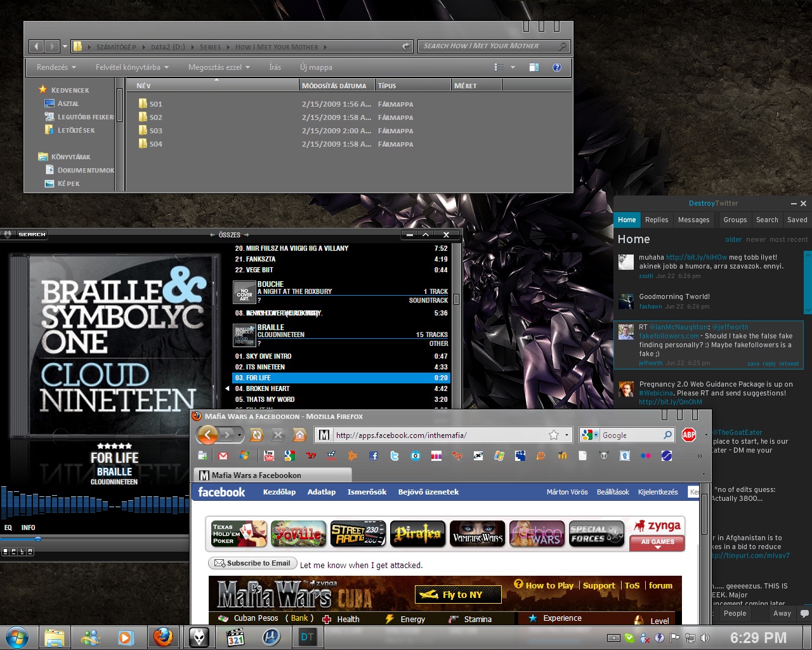The height and width of the screenshot is (650, 812).
Task: Open the Facebook bookmark in Firefox toolbar
Action: (373, 456)
